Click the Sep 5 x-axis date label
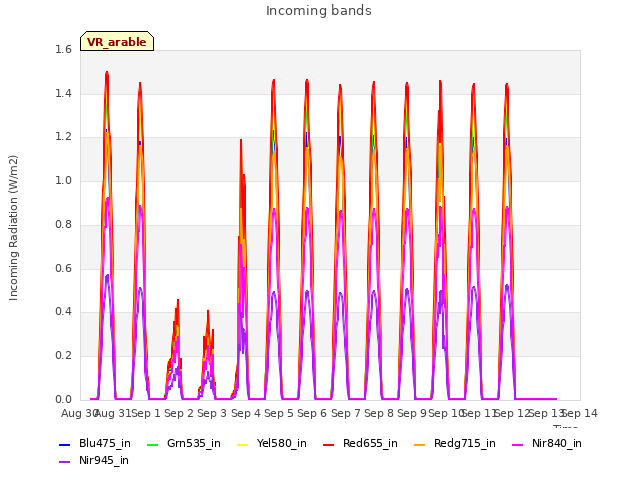The height and width of the screenshot is (480, 640). tap(279, 413)
